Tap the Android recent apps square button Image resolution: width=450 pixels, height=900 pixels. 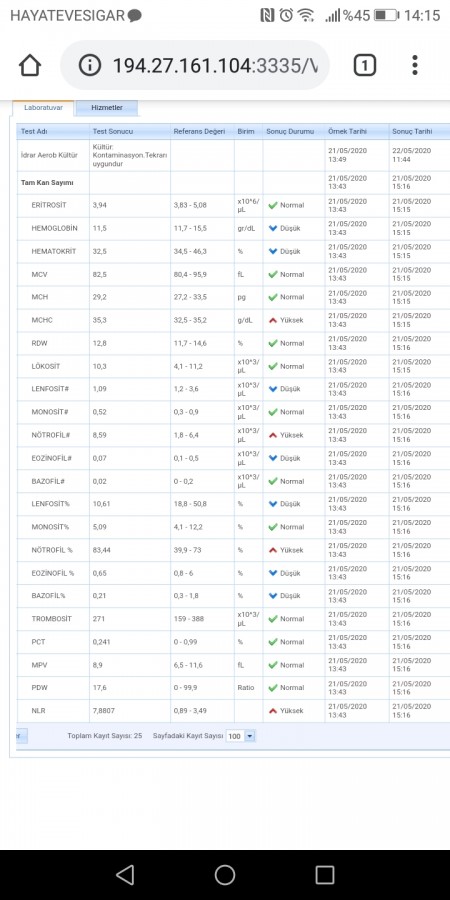pyautogui.click(x=325, y=875)
